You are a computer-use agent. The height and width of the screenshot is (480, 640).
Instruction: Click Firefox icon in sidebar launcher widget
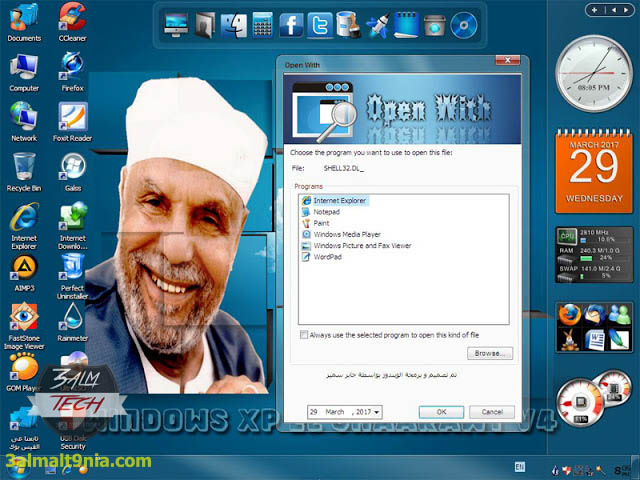pos(569,315)
